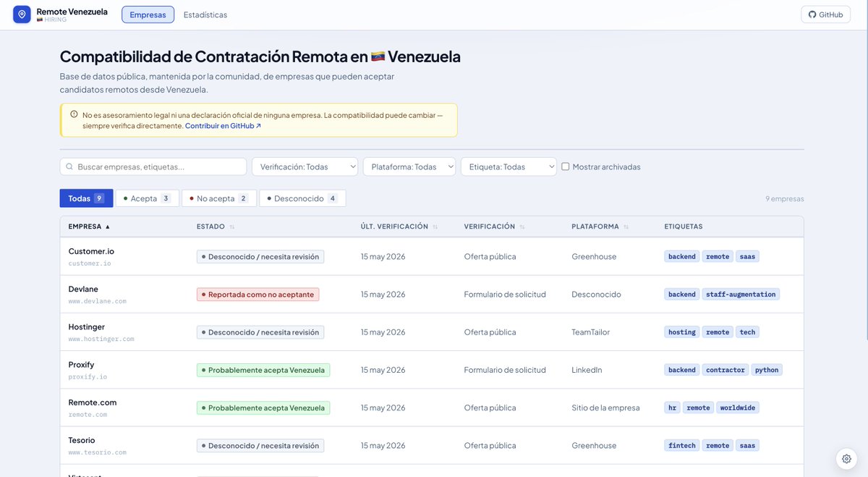Open the Hostinger company name
The image size is (868, 477).
click(x=87, y=327)
